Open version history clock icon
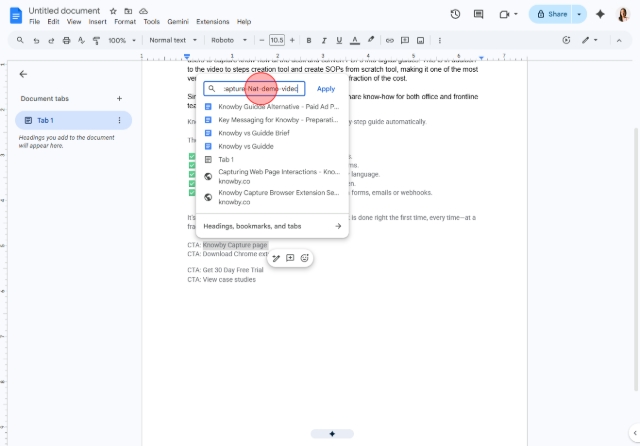This screenshot has height=446, width=640. [x=455, y=14]
